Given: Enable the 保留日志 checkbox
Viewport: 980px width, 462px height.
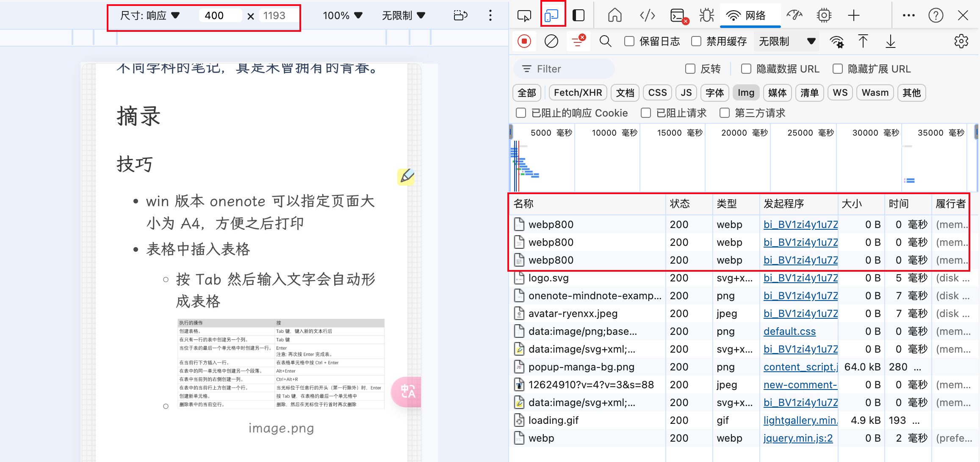Looking at the screenshot, I should coord(630,41).
